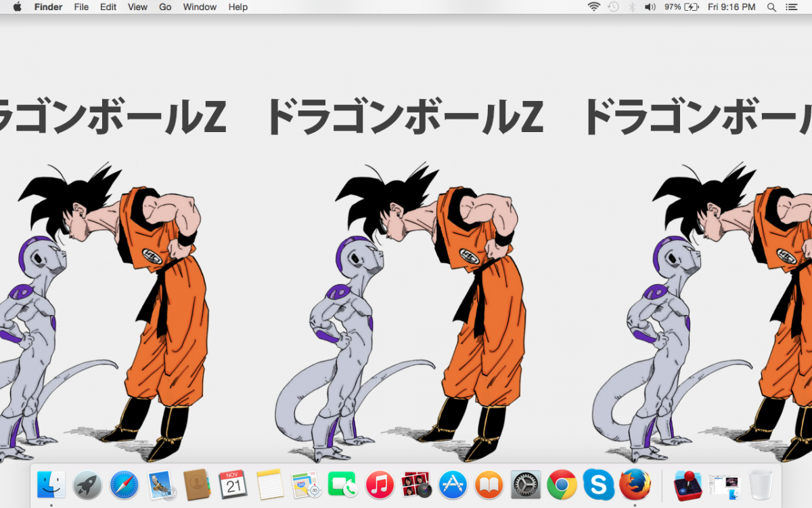The width and height of the screenshot is (812, 508).
Task: Open iTunes music app
Action: coord(380,485)
